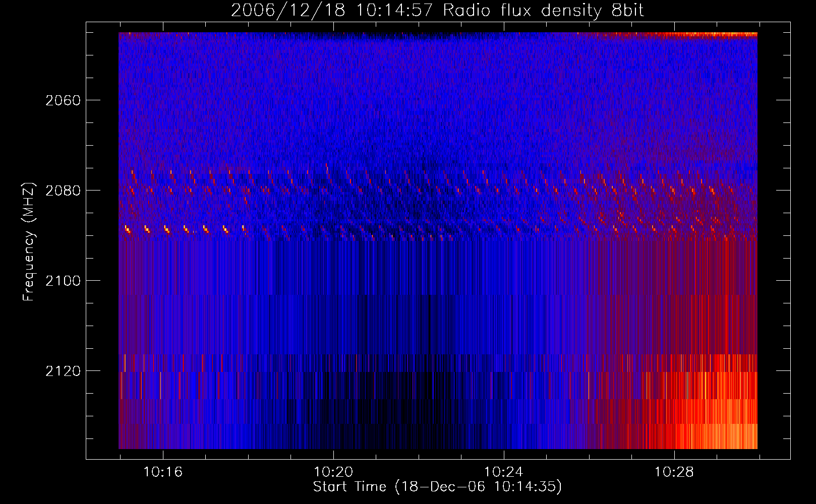Select the 2080 frequency axis label
Viewport: 816px width, 504px height.
pos(63,191)
